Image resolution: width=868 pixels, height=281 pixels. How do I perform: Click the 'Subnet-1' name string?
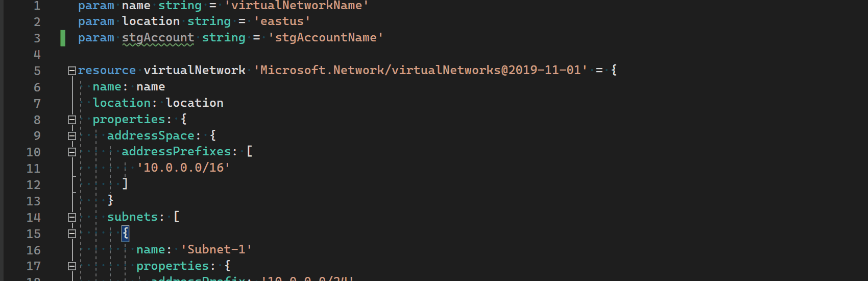[216, 249]
